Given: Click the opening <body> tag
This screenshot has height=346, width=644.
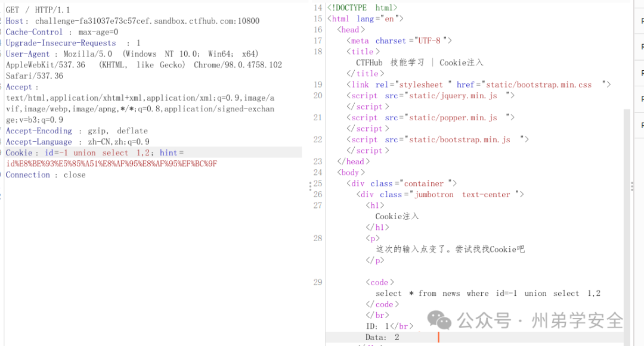Looking at the screenshot, I should [351, 173].
